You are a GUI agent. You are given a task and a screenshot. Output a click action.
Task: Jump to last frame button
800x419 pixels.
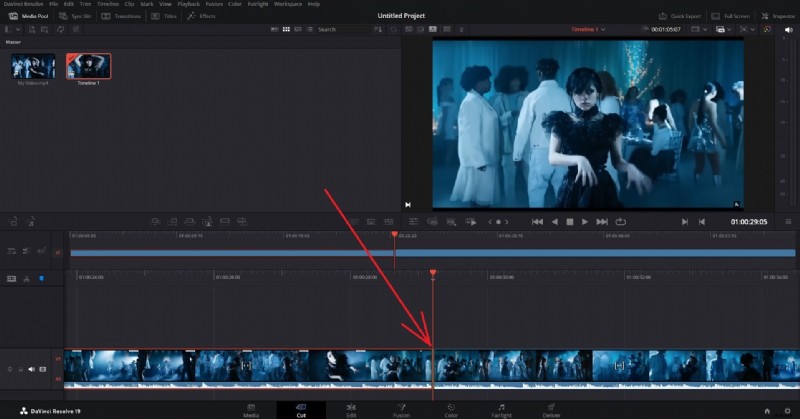click(x=602, y=222)
